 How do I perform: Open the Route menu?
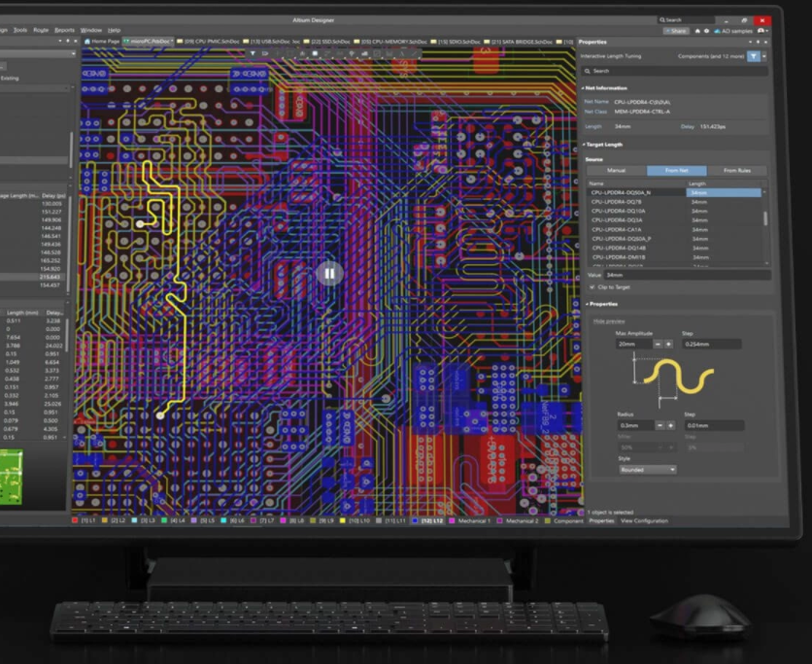[x=41, y=30]
